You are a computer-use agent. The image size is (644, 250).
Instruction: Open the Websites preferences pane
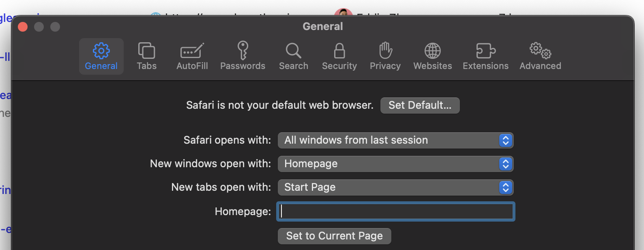pyautogui.click(x=432, y=56)
